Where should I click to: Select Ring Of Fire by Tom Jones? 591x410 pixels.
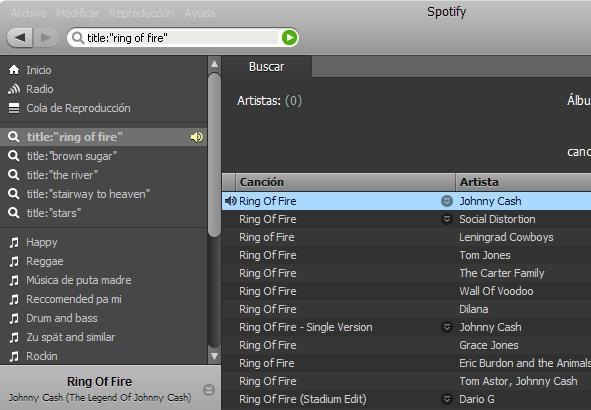pyautogui.click(x=268, y=255)
